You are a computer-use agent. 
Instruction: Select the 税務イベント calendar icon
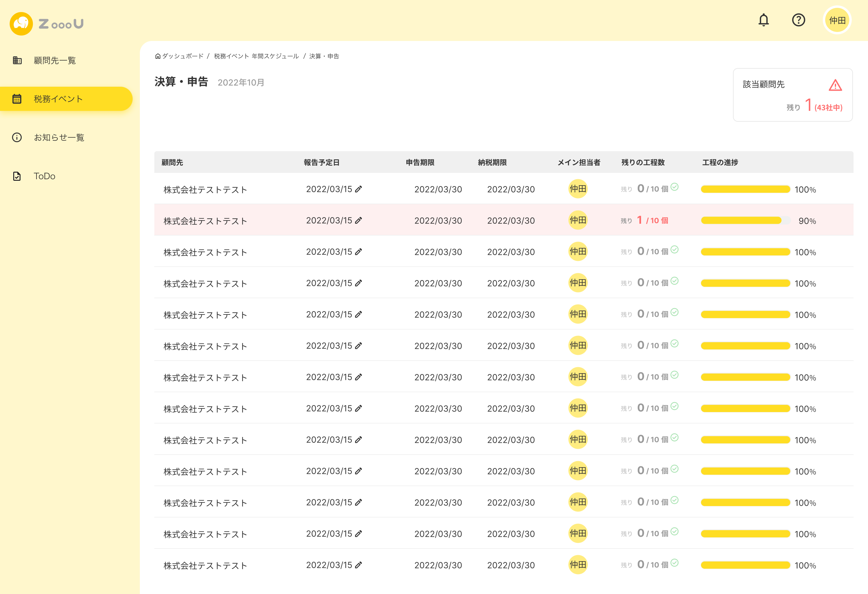pos(17,98)
